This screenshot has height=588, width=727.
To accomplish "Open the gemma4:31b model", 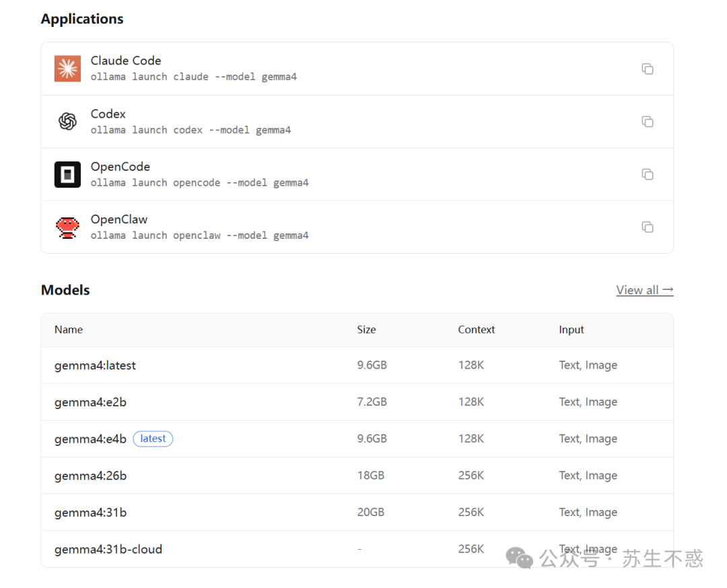I will tap(90, 513).
